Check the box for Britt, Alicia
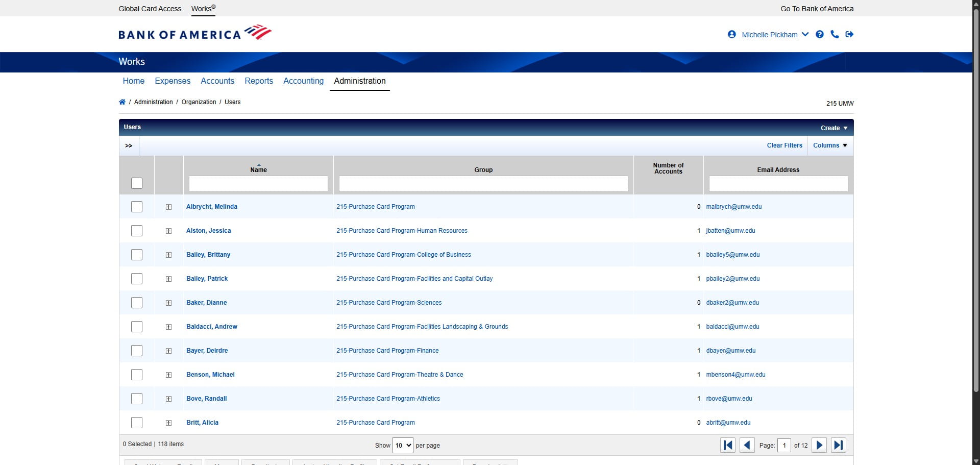The width and height of the screenshot is (980, 465). click(x=137, y=423)
